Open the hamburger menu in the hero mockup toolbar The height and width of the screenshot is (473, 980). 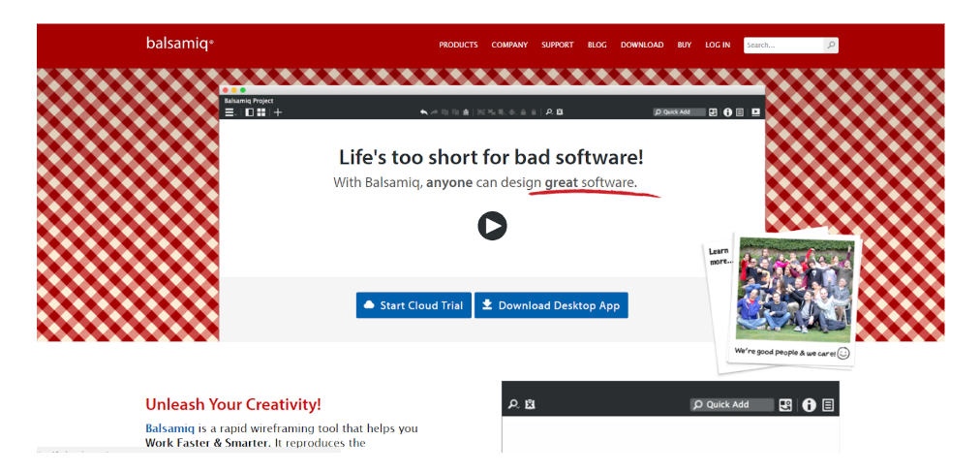[x=230, y=112]
